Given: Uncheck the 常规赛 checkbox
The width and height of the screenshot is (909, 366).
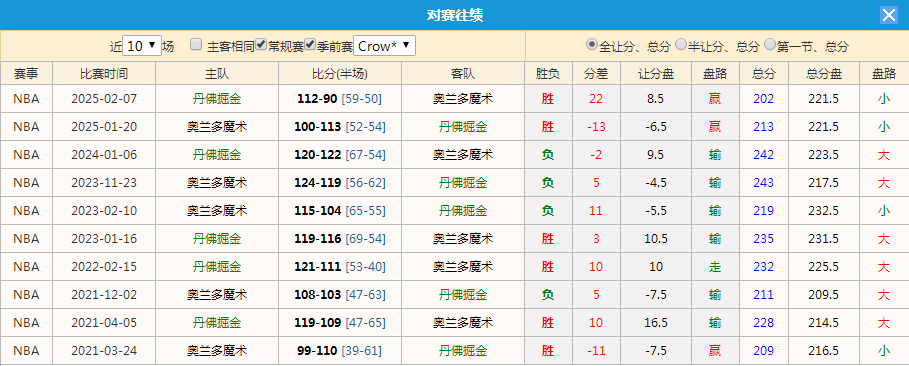Looking at the screenshot, I should pos(261,45).
